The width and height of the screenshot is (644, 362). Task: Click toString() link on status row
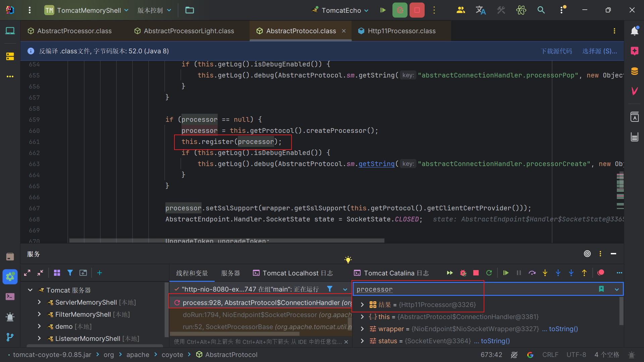pyautogui.click(x=495, y=341)
